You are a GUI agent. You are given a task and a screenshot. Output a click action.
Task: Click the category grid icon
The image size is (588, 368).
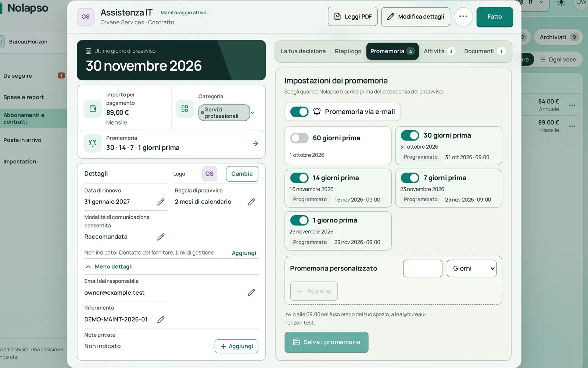point(184,109)
